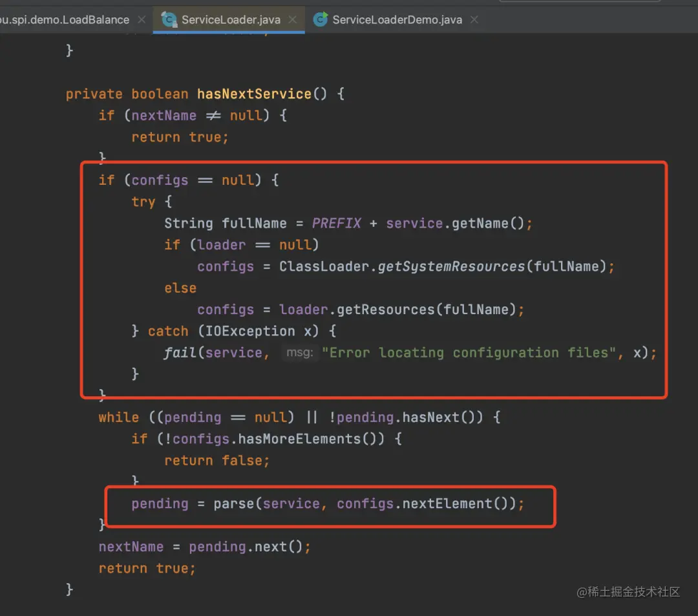
Task: Open the ServiceLoaderDemo.java tab
Action: 397,19
